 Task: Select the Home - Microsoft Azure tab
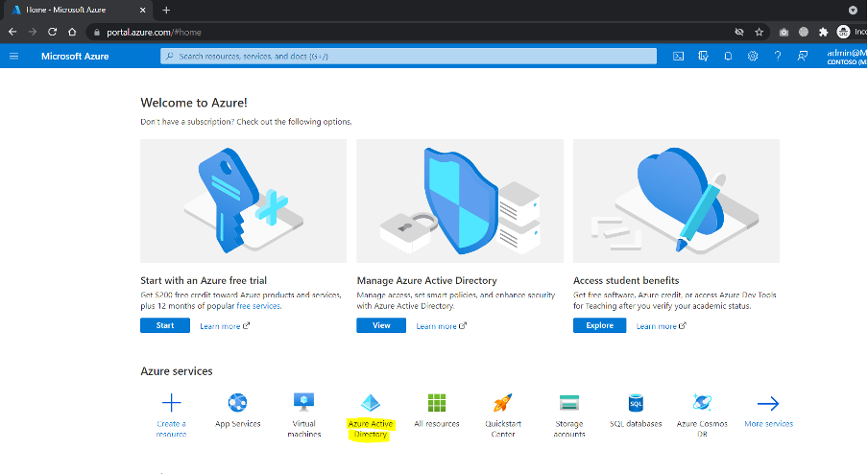78,10
